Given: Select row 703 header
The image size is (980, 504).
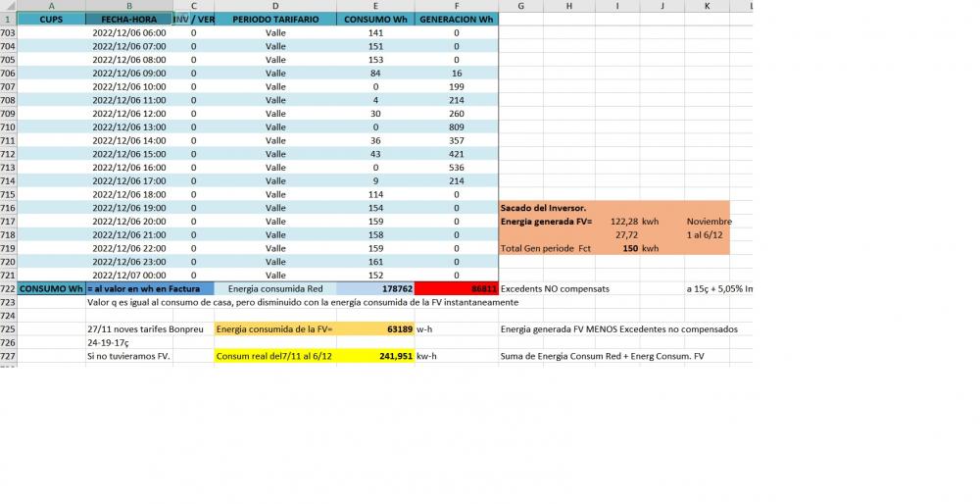Looking at the screenshot, I should (x=8, y=32).
